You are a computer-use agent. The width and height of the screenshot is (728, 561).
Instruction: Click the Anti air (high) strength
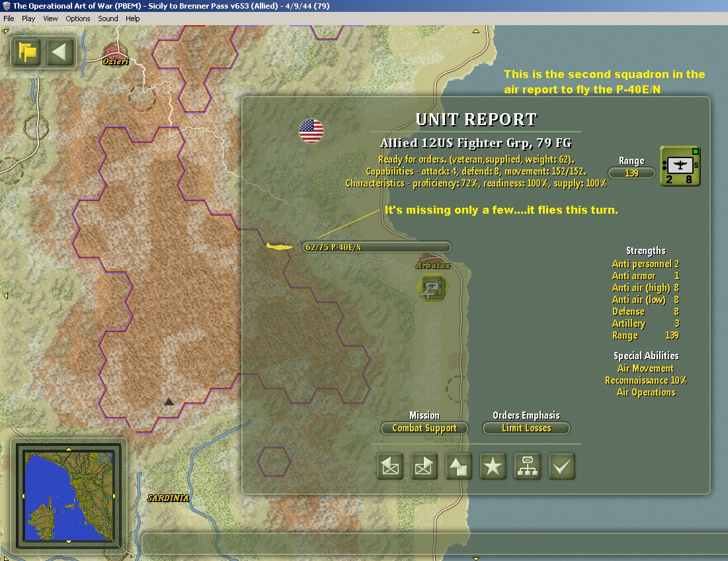(x=645, y=288)
